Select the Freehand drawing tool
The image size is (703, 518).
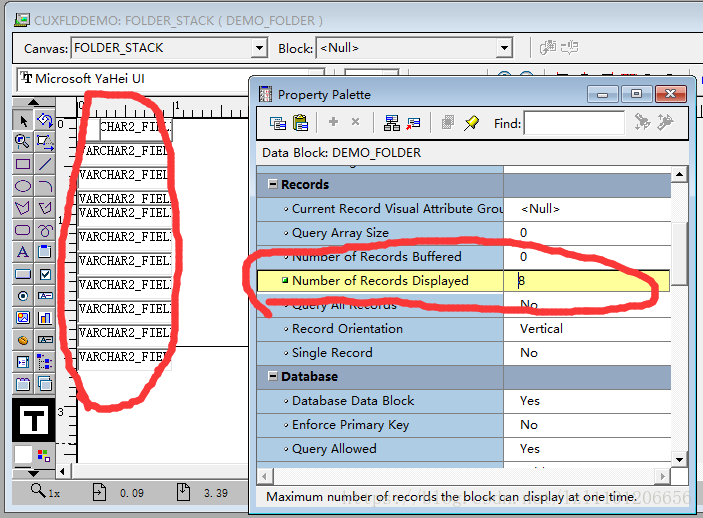pyautogui.click(x=45, y=230)
